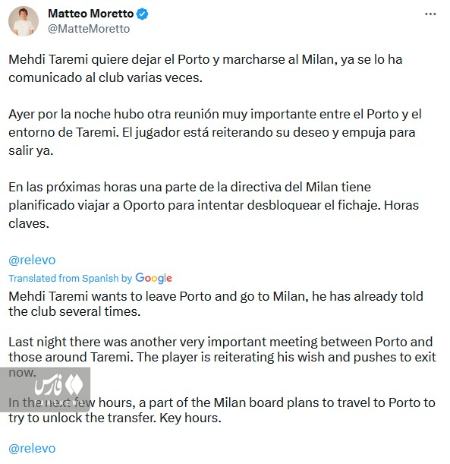Click the phrase "salir ya."
Image resolution: width=450 pixels, height=464 pixels.
pos(31,151)
